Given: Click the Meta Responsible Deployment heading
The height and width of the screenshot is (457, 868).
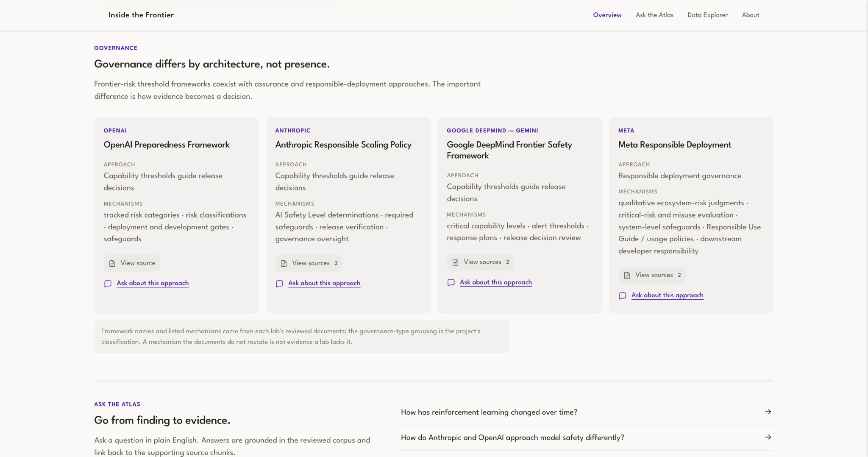Looking at the screenshot, I should click(675, 145).
